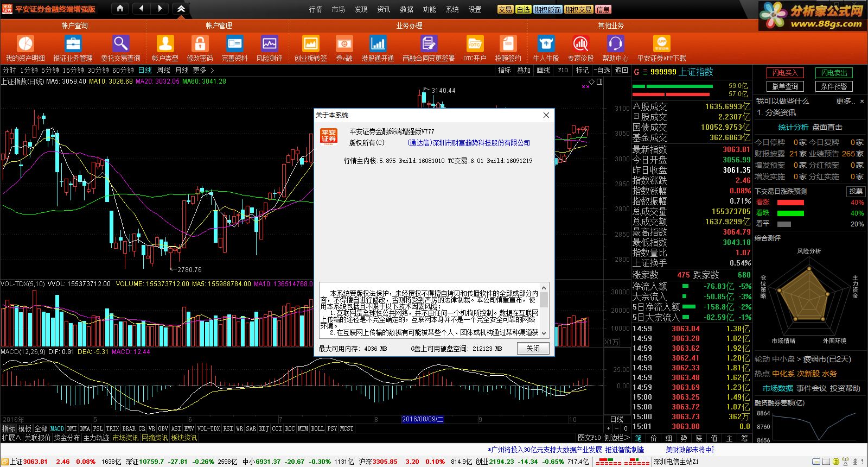Collapse toolbar with double-chevron up icon
Viewport: 868px width, 467px height.
tap(181, 8)
